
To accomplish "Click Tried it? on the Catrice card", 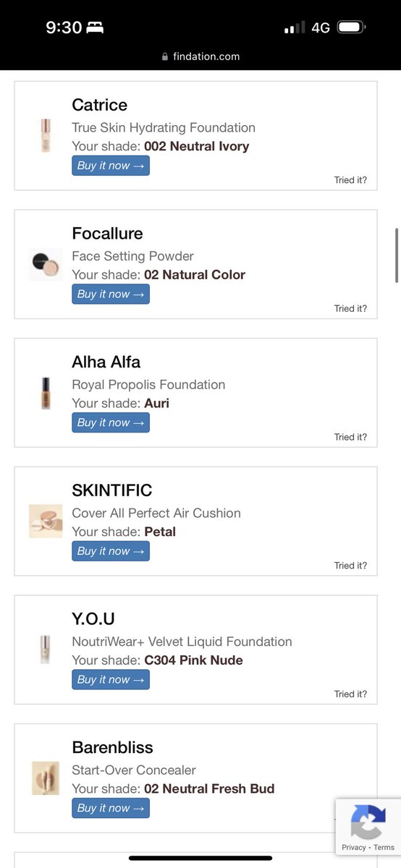I will 350,180.
